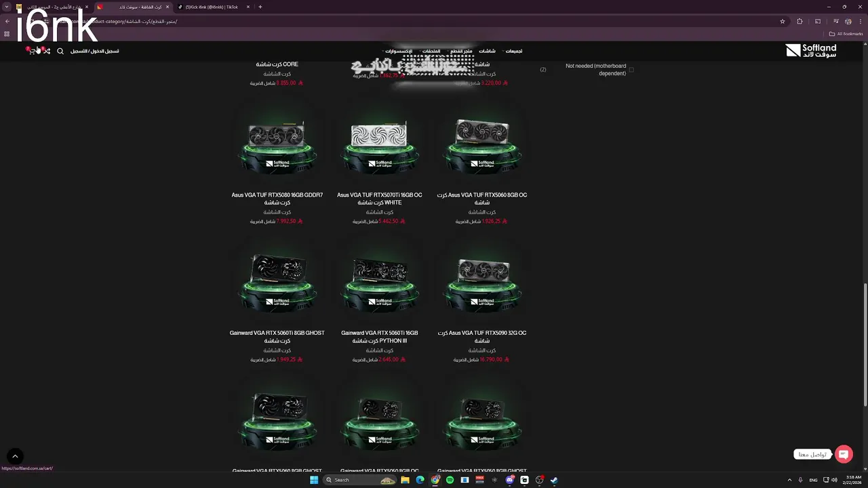
Task: Open the apps grid in bookmarks bar
Action: point(7,34)
